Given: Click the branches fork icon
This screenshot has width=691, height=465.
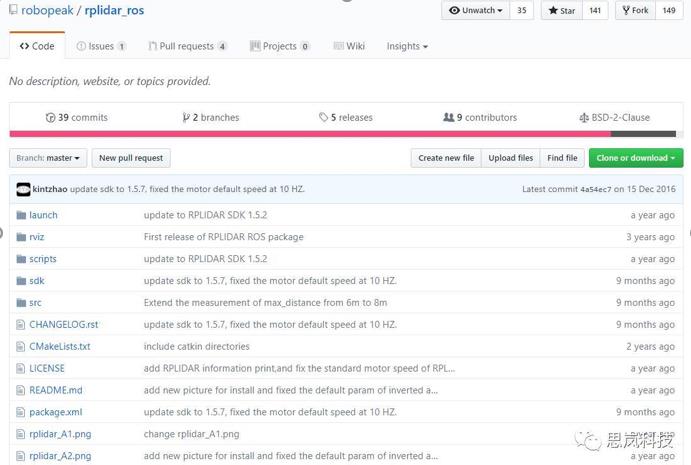Looking at the screenshot, I should (x=186, y=118).
